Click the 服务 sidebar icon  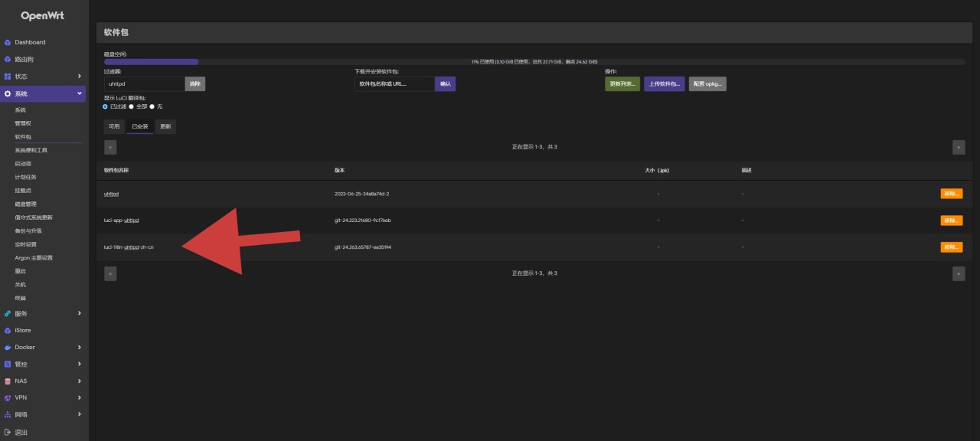click(x=8, y=313)
